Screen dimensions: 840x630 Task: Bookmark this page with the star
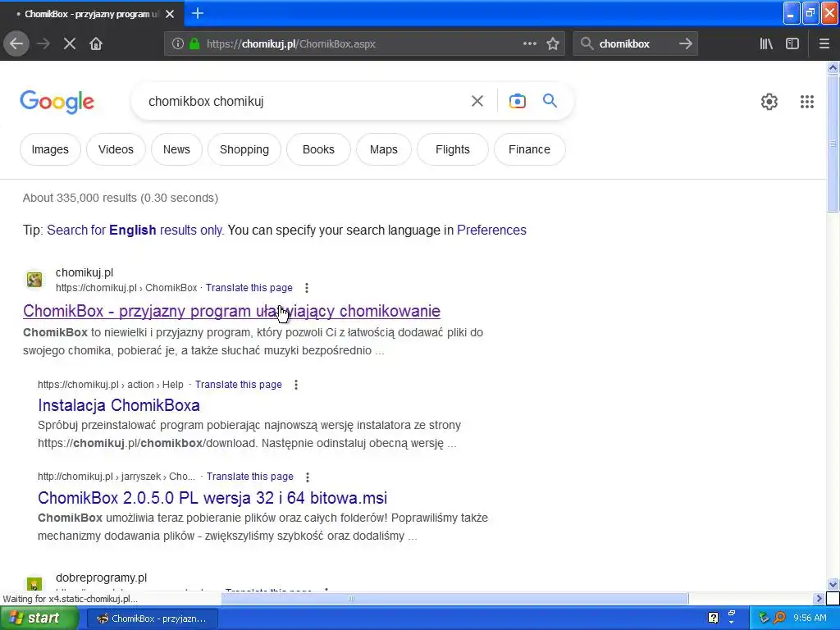click(553, 44)
